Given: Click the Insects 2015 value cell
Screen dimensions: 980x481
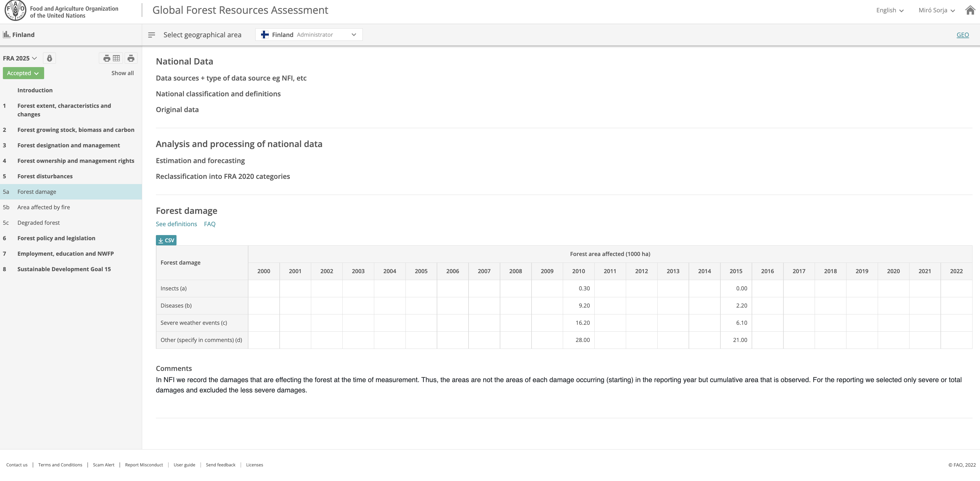Looking at the screenshot, I should 736,288.
